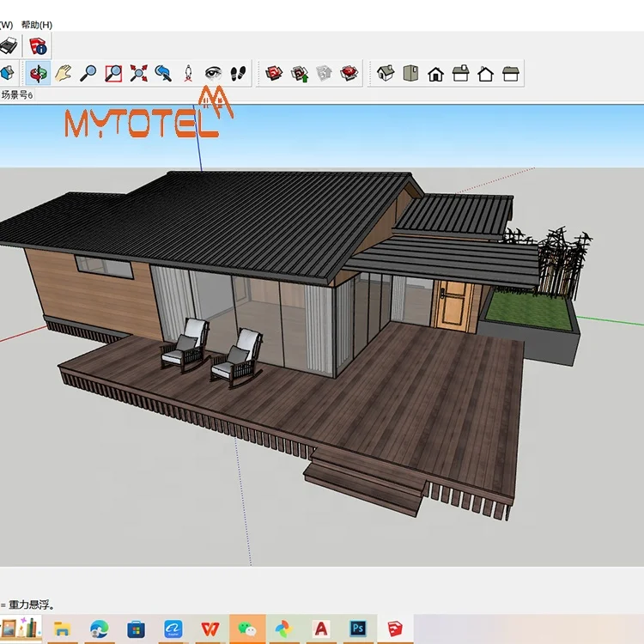Open Photoshop from the taskbar
Viewport: 644px width, 644px height.
(358, 629)
